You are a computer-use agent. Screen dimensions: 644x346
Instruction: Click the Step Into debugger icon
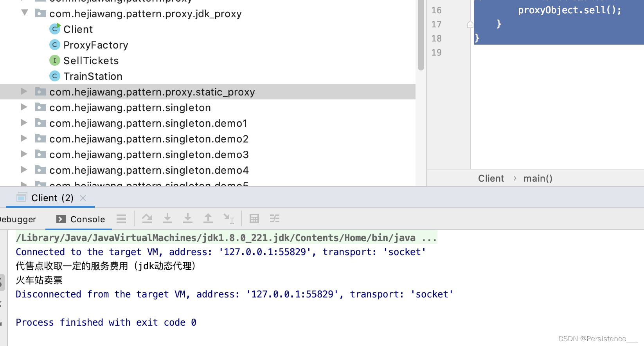[167, 218]
